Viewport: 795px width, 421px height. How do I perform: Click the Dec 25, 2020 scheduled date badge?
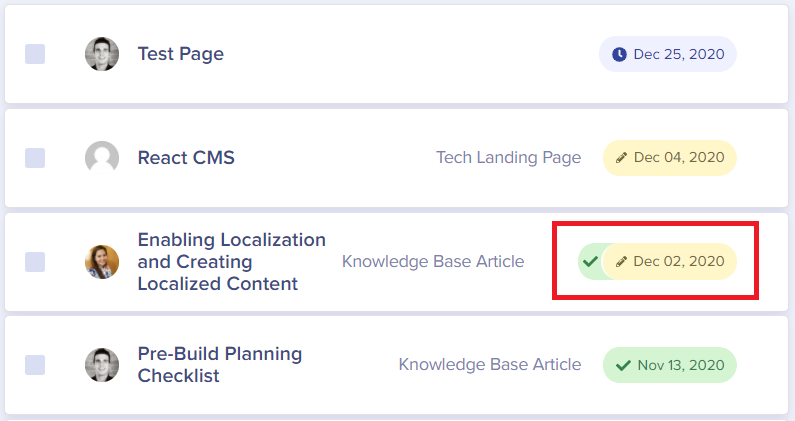pyautogui.click(x=668, y=54)
